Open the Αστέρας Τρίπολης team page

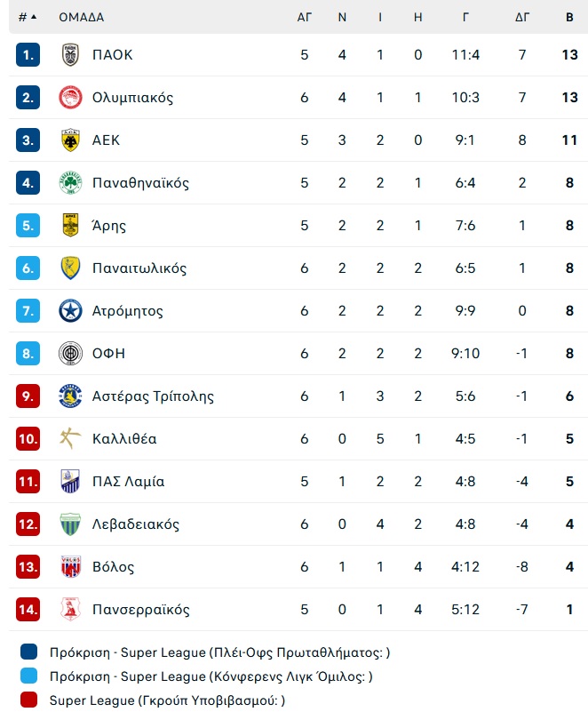153,396
